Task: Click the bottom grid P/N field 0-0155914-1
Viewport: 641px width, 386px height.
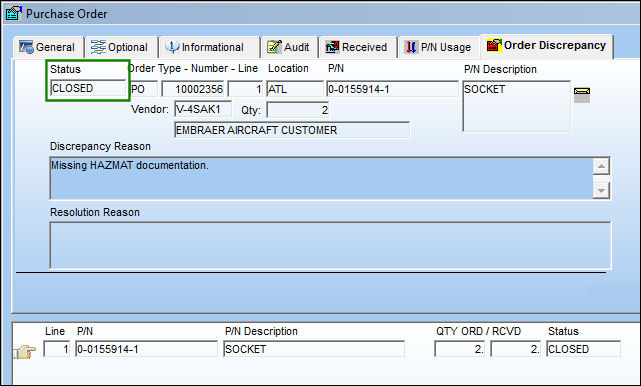Action: pos(147,349)
